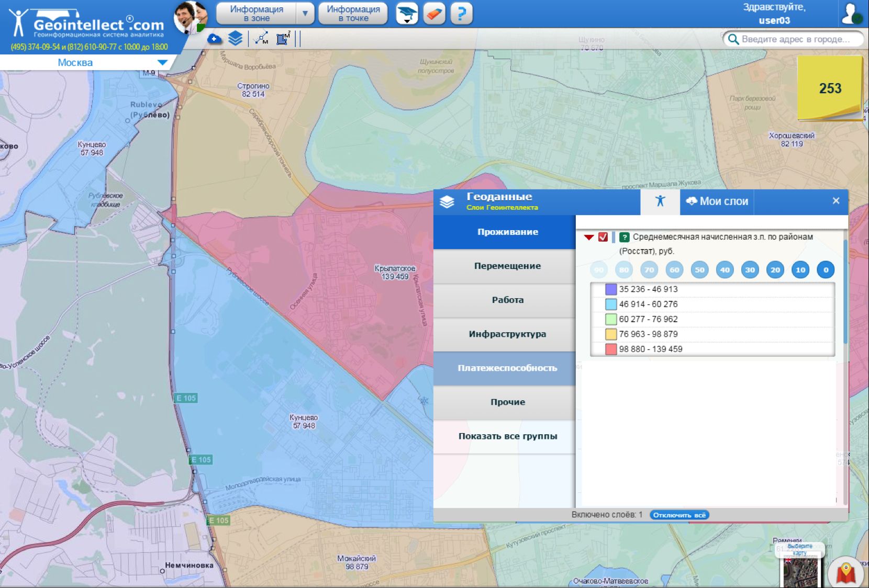Image resolution: width=869 pixels, height=588 pixels.
Task: Click Отключить всё button
Action: pyautogui.click(x=679, y=515)
